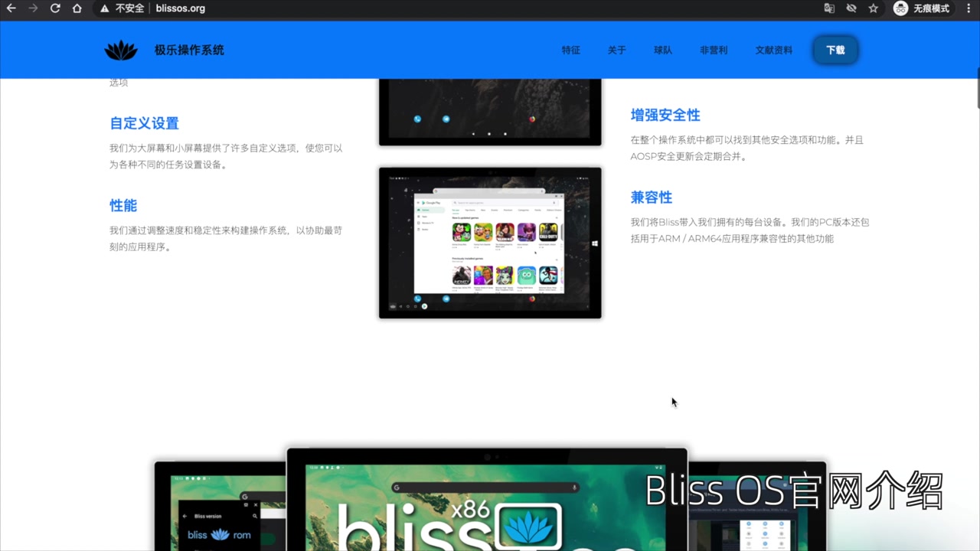Click the 自定义设置 heading
This screenshot has height=551, width=980.
coord(144,123)
